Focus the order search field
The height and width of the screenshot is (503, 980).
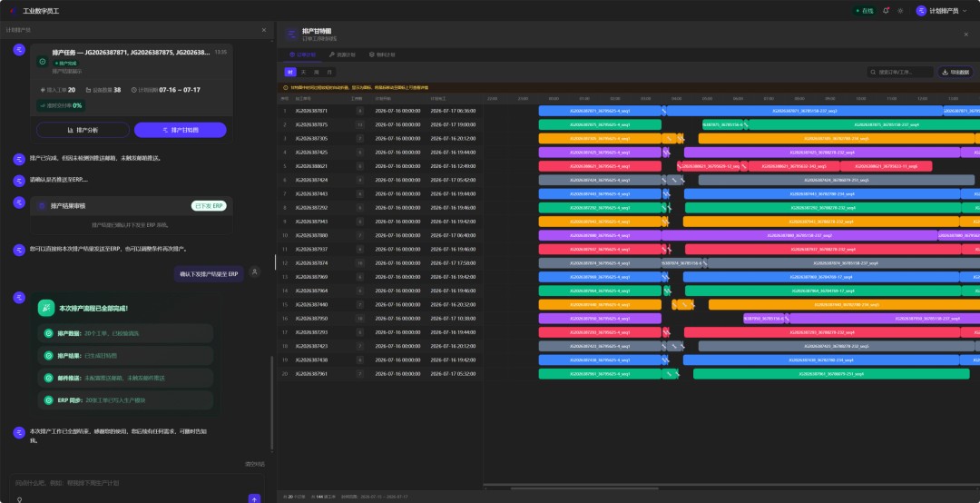pos(900,72)
